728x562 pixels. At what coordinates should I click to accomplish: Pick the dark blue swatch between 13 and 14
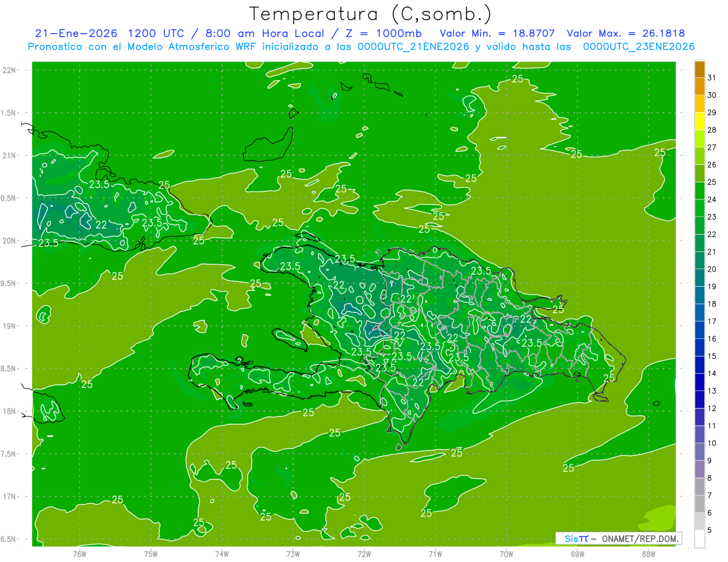(699, 382)
